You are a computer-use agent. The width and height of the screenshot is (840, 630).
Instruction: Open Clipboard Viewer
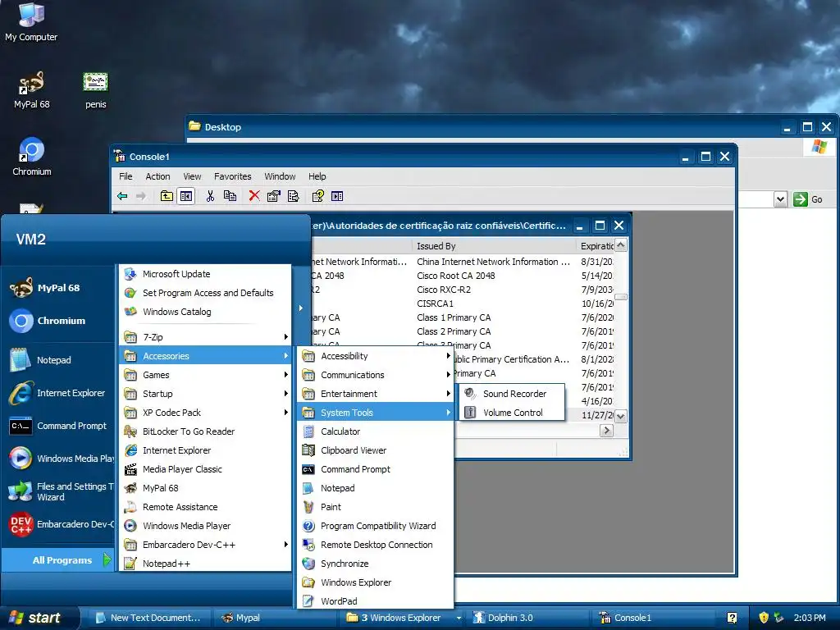coord(376,450)
